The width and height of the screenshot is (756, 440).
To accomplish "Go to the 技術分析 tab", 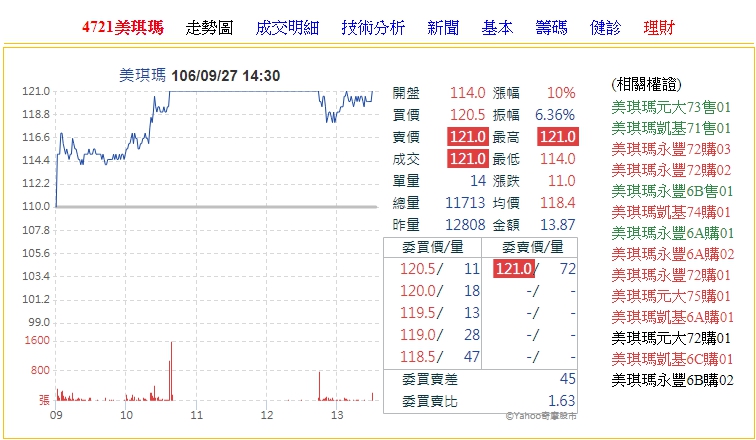I will point(373,27).
